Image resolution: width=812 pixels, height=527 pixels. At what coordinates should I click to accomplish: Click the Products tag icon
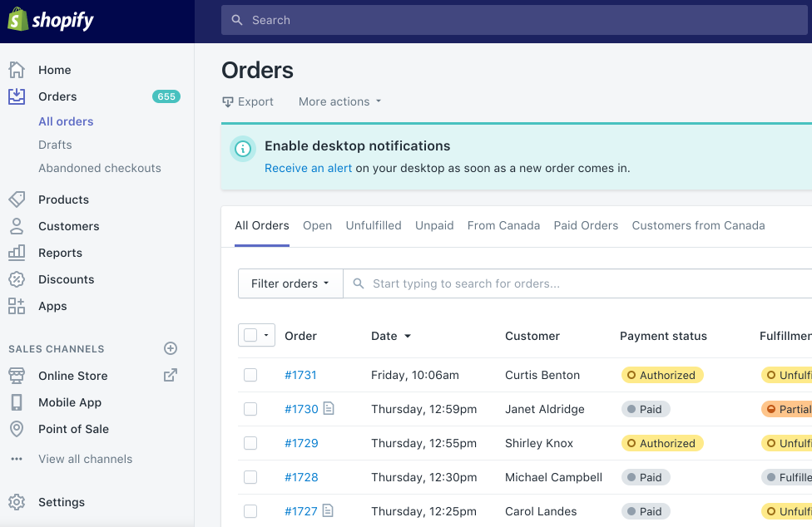tap(17, 199)
